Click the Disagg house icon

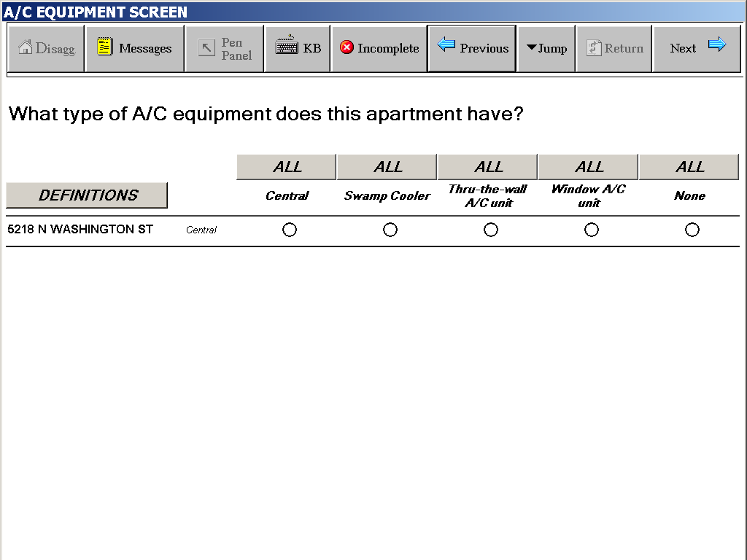(x=26, y=48)
